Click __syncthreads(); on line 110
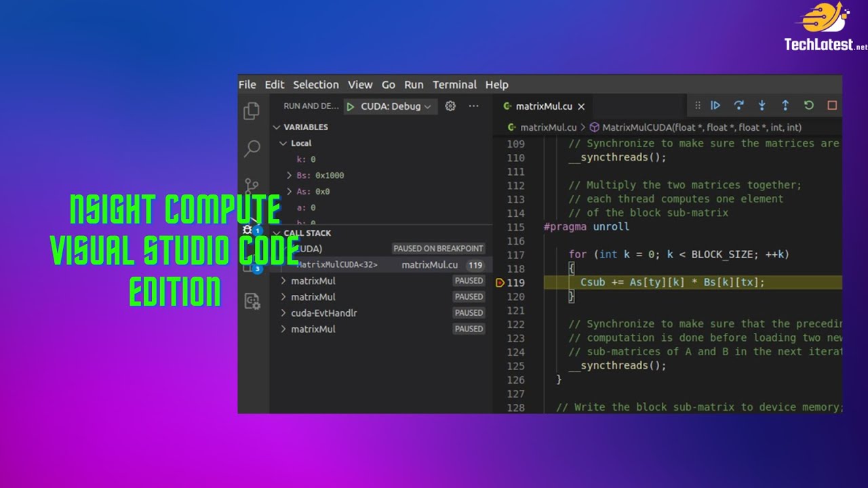Viewport: 868px width, 488px height. tap(617, 157)
